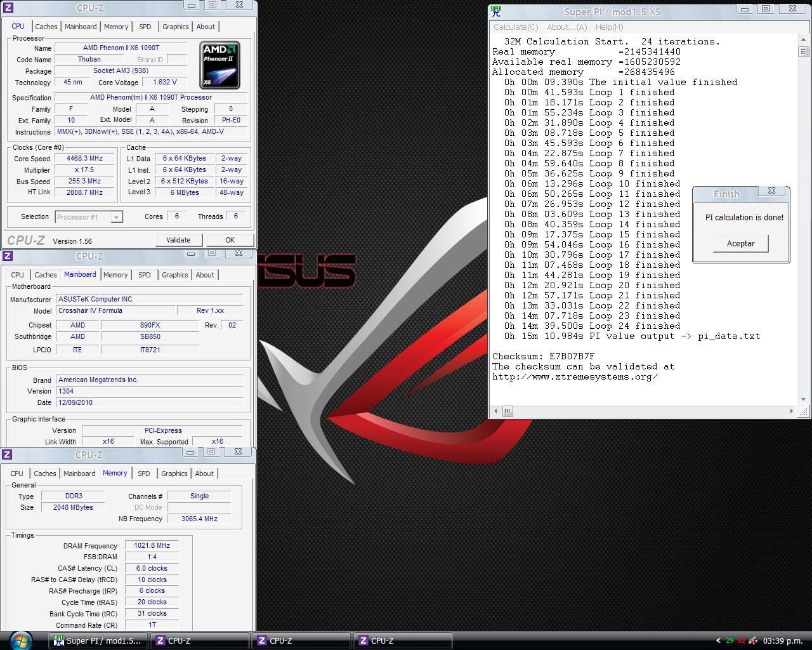Open Calculate(C) menu in Super PI
The image size is (812, 650).
(x=516, y=27)
